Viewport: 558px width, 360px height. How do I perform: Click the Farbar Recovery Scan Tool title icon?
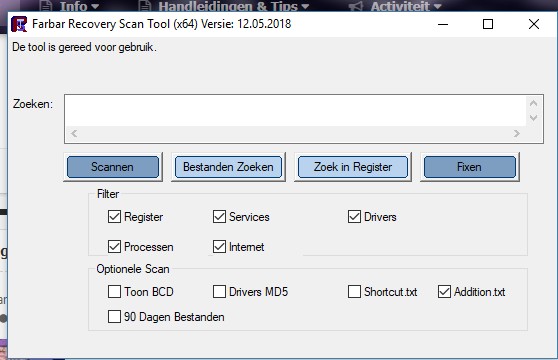coord(19,24)
